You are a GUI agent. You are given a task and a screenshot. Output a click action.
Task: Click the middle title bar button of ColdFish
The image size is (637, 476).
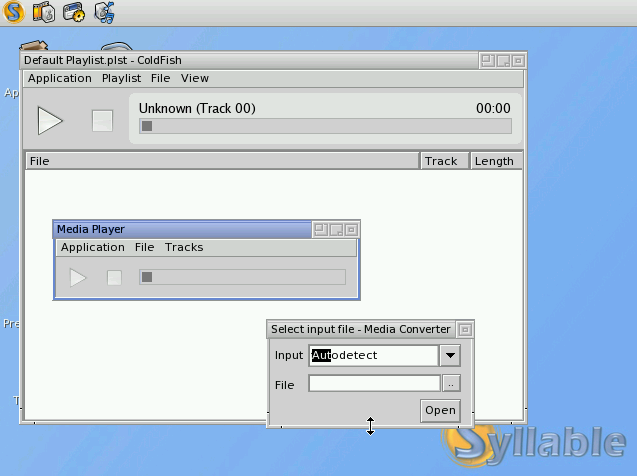point(503,61)
